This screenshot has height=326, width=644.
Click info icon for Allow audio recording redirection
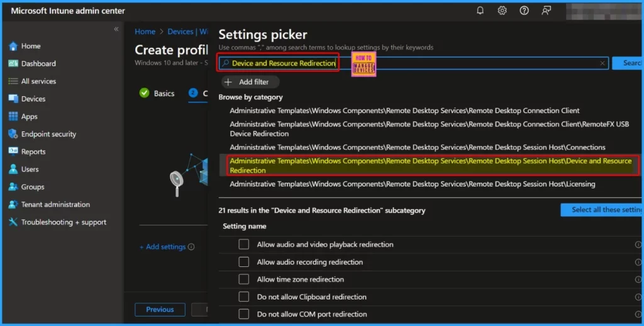coord(638,262)
